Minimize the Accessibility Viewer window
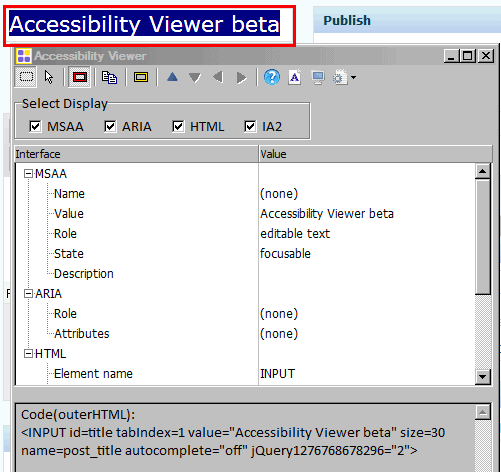Screen dimensions: 501x472 (x=451, y=56)
